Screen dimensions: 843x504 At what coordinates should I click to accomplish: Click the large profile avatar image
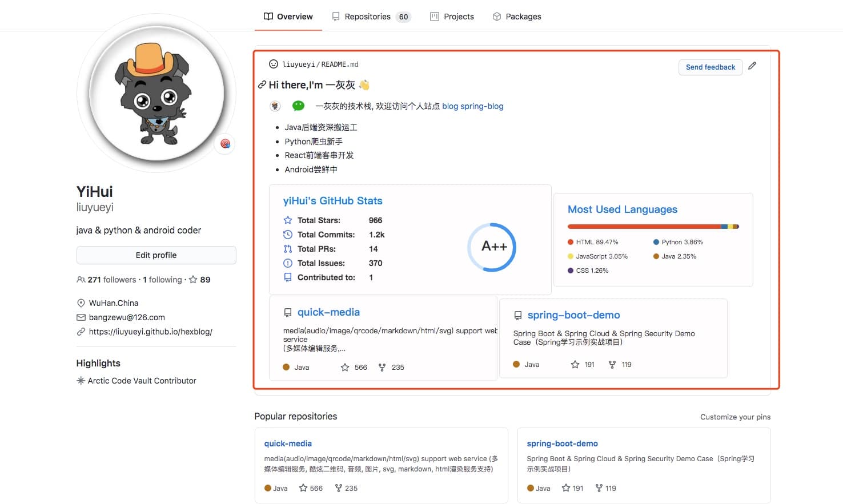tap(156, 93)
